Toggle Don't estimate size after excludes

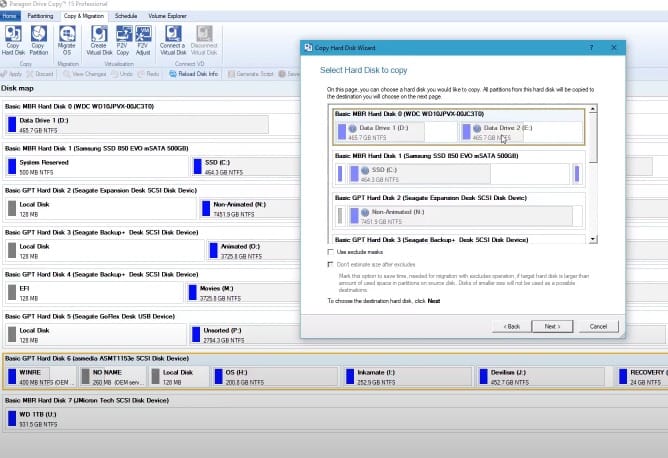pyautogui.click(x=332, y=264)
